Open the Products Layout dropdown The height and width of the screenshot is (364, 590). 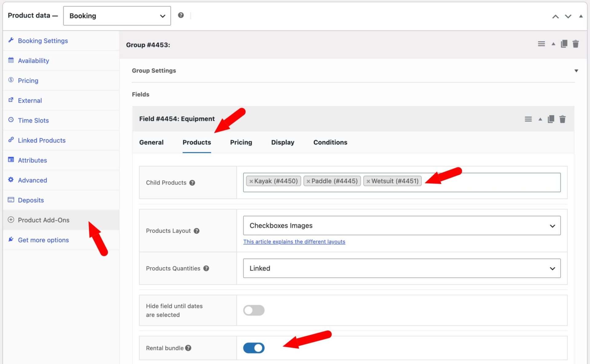[402, 226]
